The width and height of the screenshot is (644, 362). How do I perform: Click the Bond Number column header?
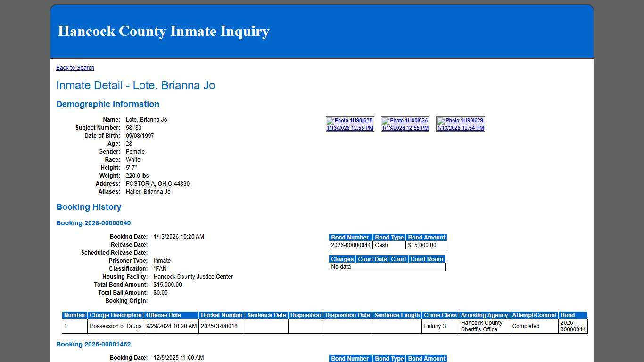pyautogui.click(x=350, y=238)
